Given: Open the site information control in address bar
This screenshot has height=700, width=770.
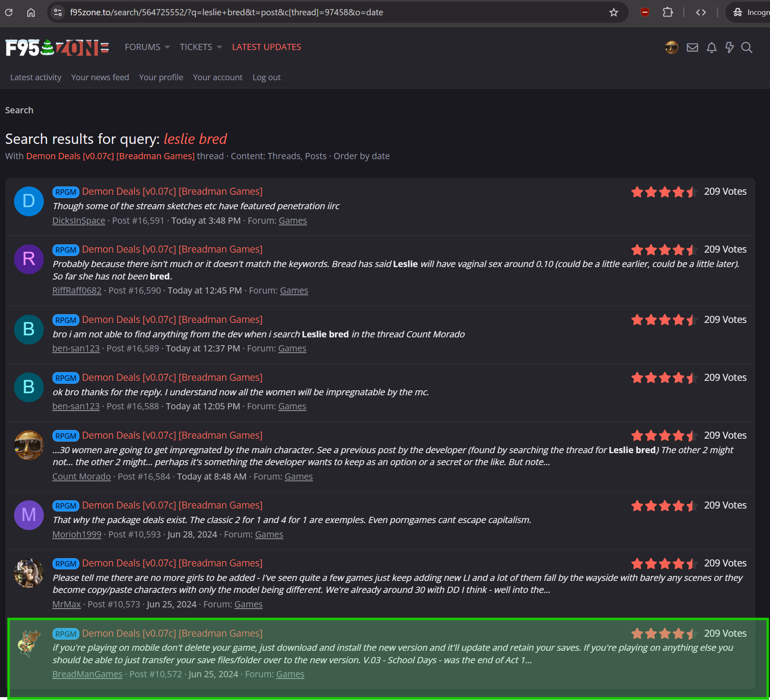Looking at the screenshot, I should [58, 12].
